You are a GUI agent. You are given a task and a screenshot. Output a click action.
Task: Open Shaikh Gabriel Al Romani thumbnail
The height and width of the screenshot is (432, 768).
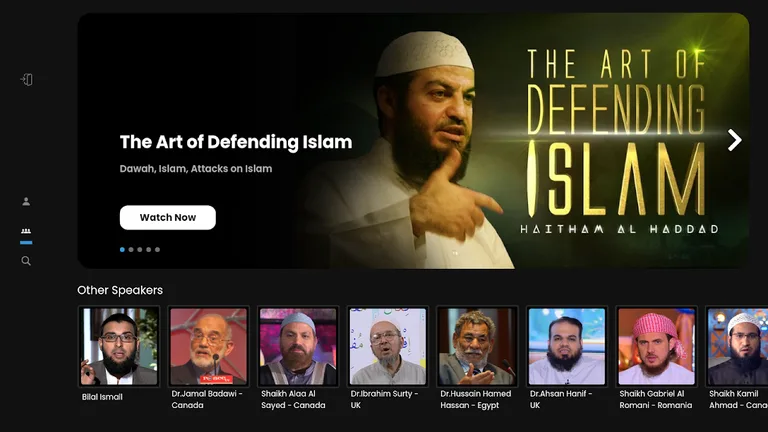pos(656,346)
